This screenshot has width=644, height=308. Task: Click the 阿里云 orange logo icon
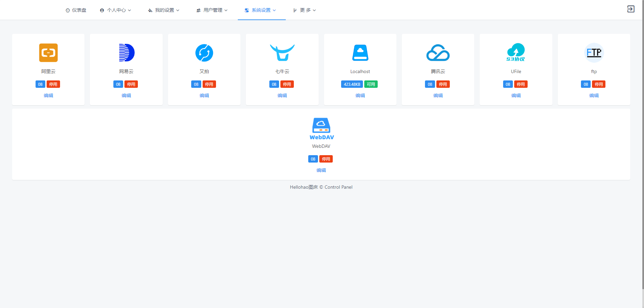48,53
